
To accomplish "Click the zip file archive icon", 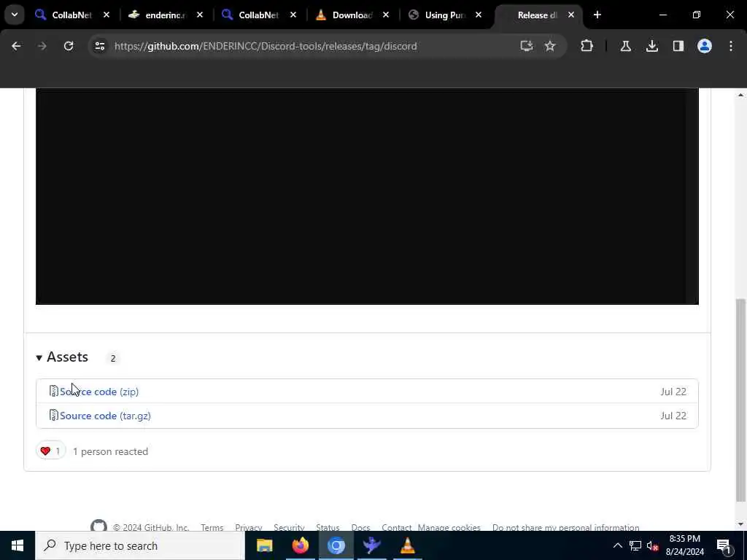I will [x=54, y=391].
